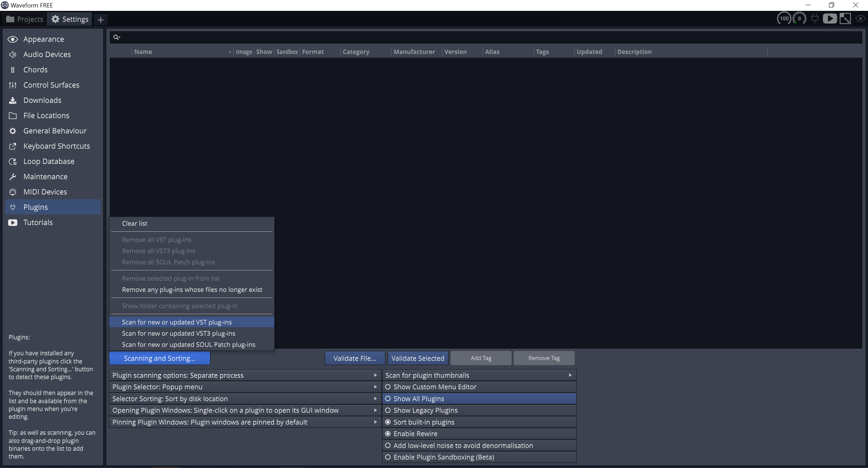This screenshot has height=468, width=868.
Task: Click the Manufacturer column header
Action: pyautogui.click(x=416, y=52)
